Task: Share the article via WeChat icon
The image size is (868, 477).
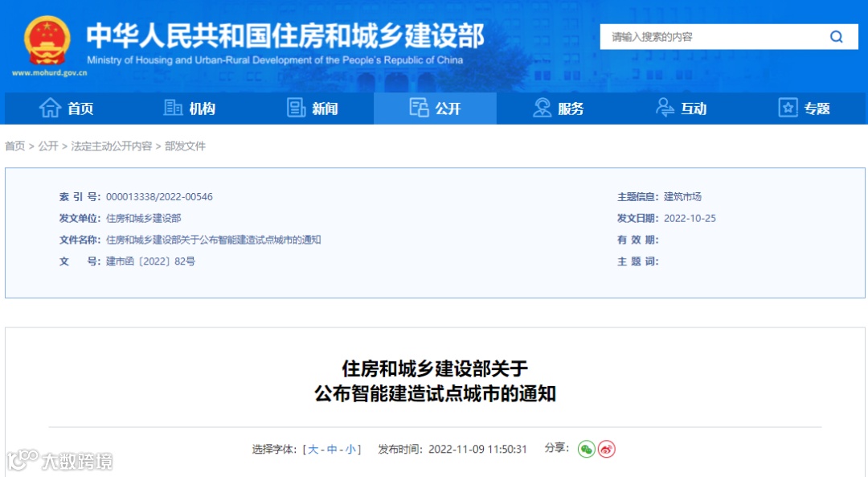Action: point(586,449)
